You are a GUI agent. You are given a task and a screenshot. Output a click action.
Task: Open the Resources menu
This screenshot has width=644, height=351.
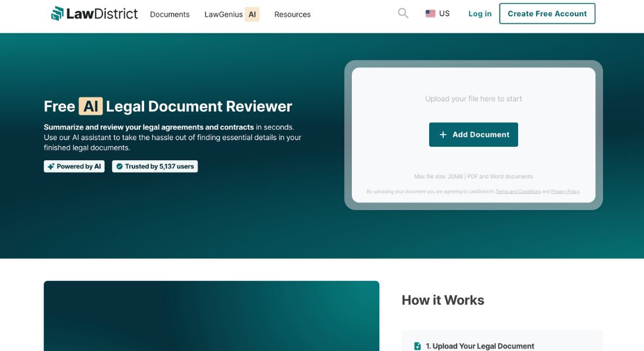(292, 15)
